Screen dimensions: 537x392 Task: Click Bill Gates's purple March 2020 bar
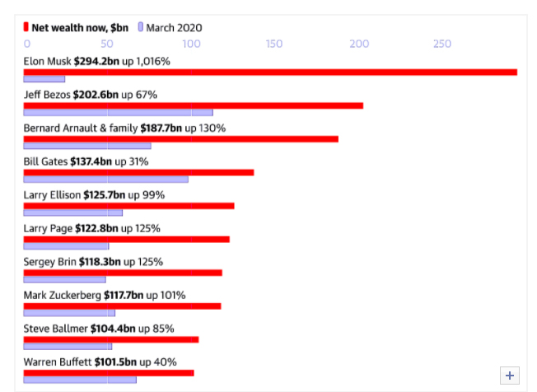point(105,180)
